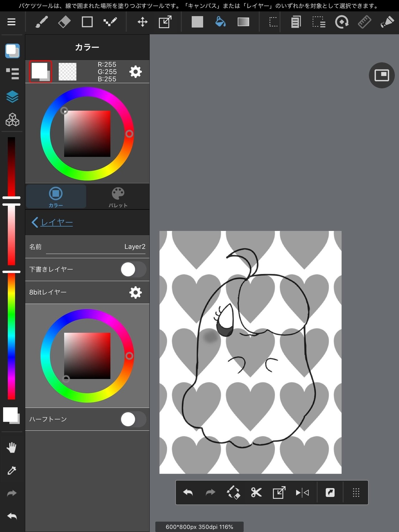Switch to the カラー tab

coord(56,196)
